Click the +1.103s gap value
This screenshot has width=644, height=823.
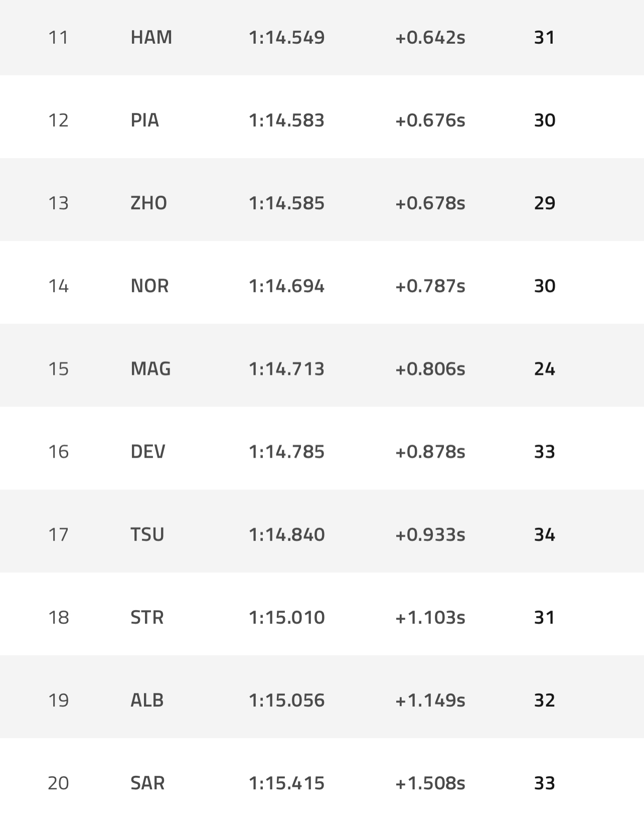pos(430,617)
